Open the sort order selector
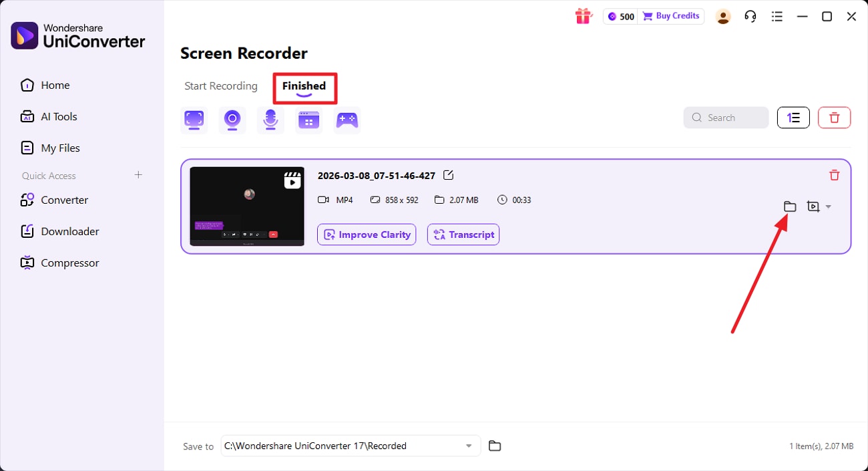 [x=793, y=117]
